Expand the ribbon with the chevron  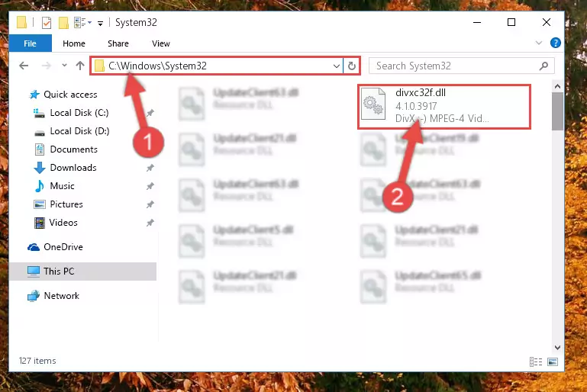(539, 43)
